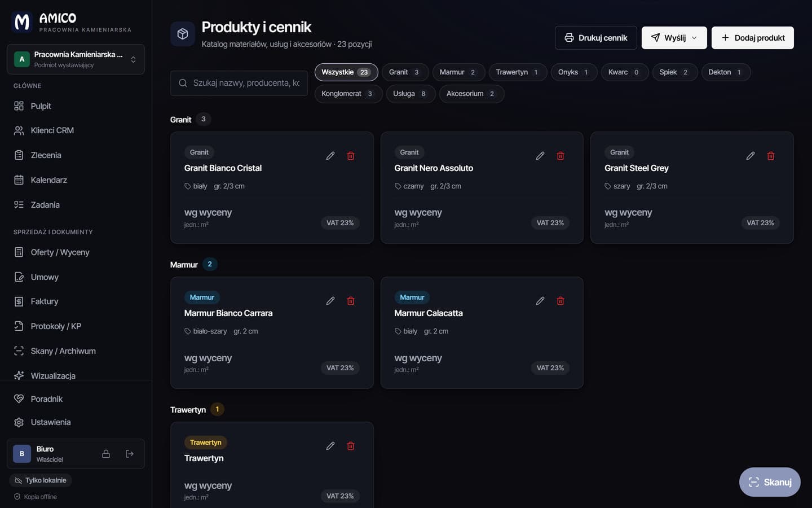Click the Drukuj cennik button

pyautogui.click(x=596, y=38)
